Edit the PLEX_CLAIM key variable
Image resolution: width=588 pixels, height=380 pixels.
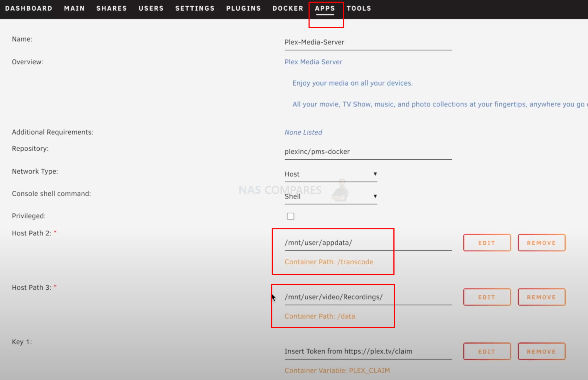[x=486, y=351]
